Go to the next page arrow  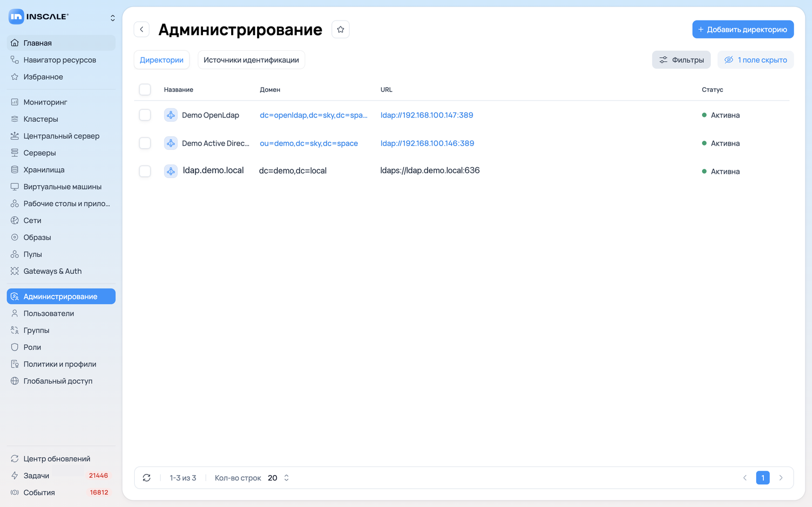(781, 478)
